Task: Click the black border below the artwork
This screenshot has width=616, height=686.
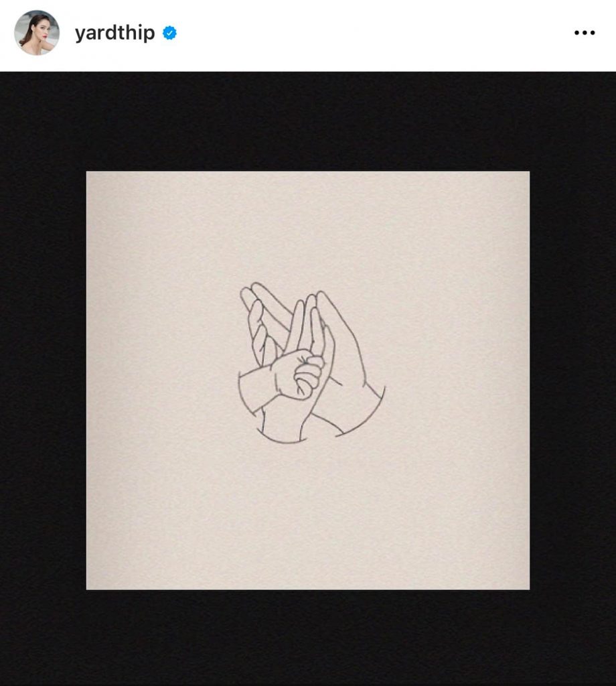Action: (x=308, y=638)
